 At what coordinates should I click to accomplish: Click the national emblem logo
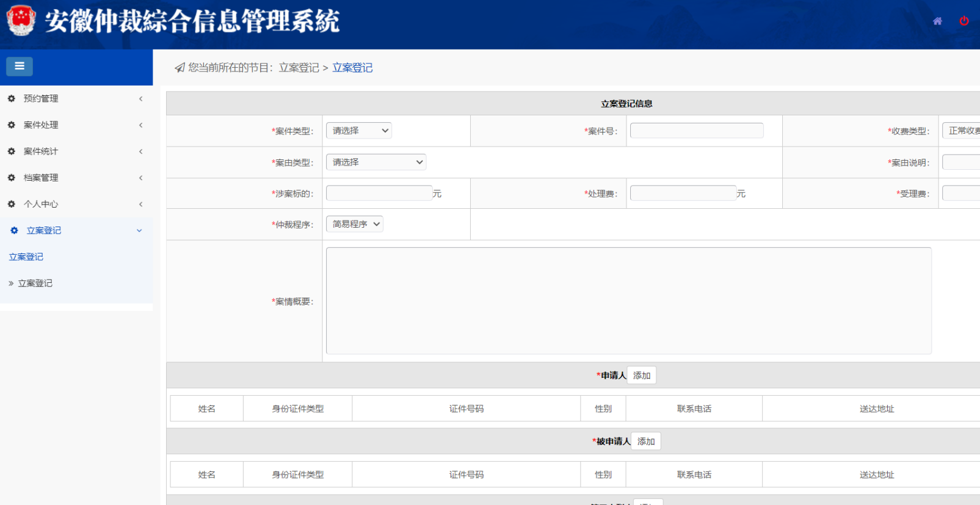[21, 20]
